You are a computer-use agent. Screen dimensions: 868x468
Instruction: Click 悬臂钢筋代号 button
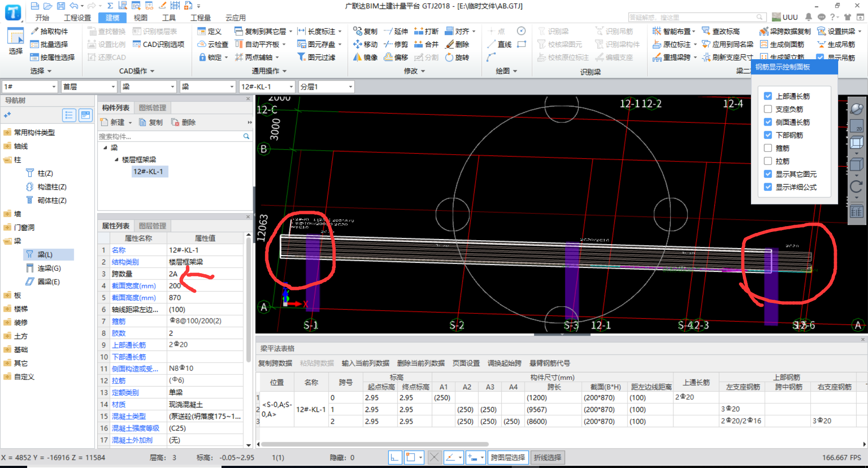point(550,363)
